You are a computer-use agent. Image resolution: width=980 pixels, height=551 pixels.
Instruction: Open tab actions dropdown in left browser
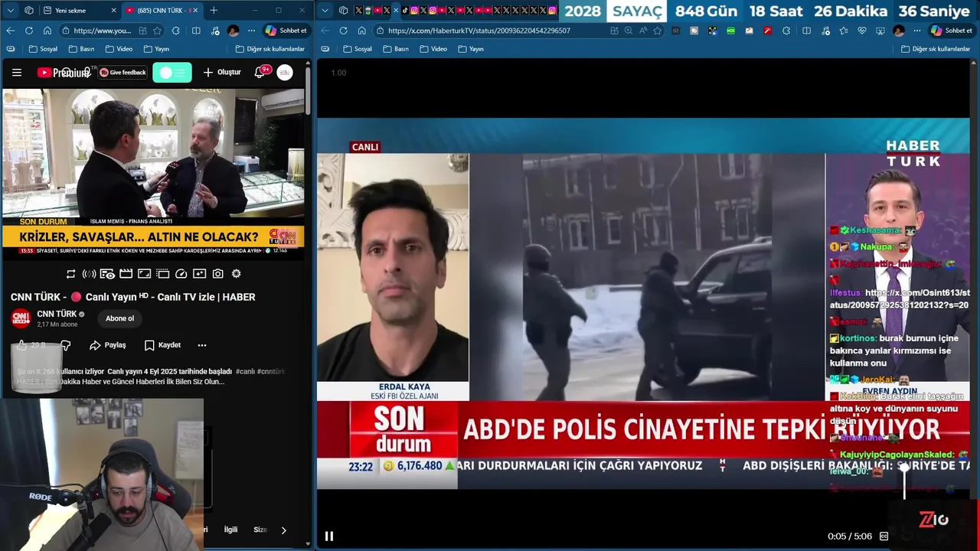(x=11, y=11)
